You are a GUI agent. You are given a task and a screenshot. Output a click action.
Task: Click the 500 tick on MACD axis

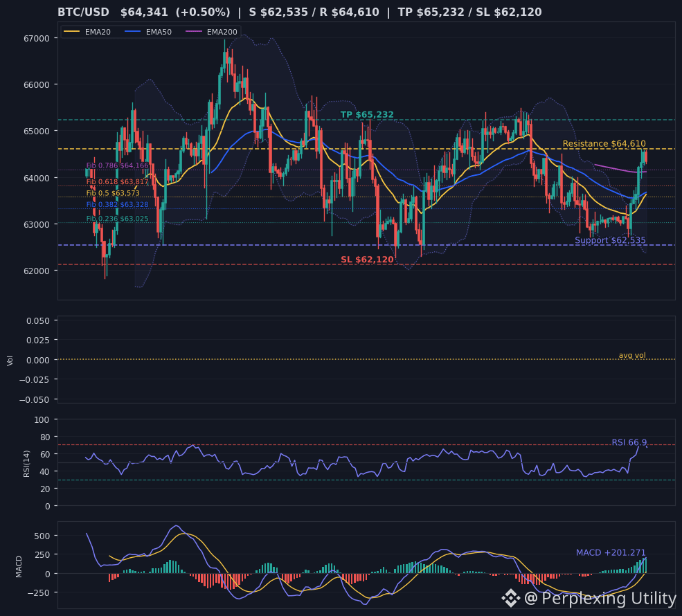[x=42, y=536]
